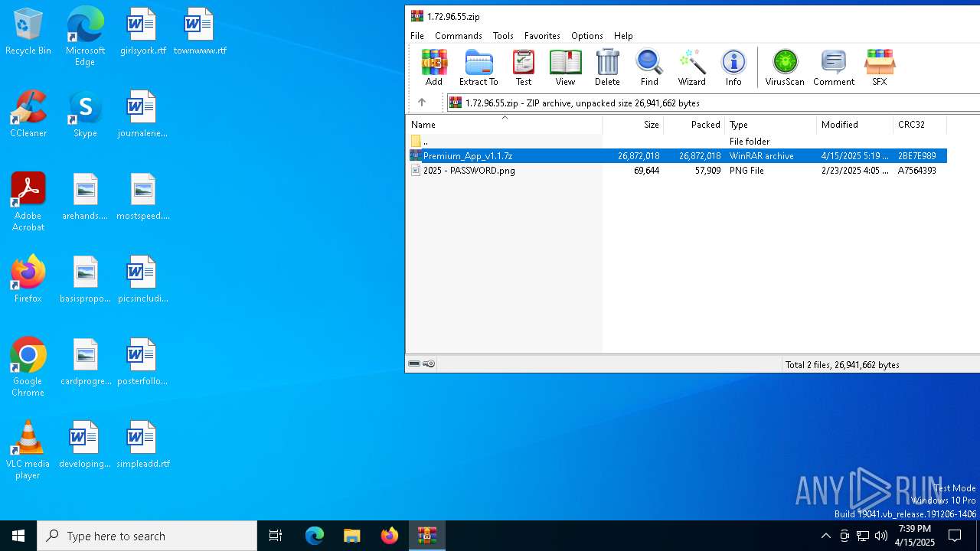Open Microsoft Edge desktop shortcut

(85, 37)
